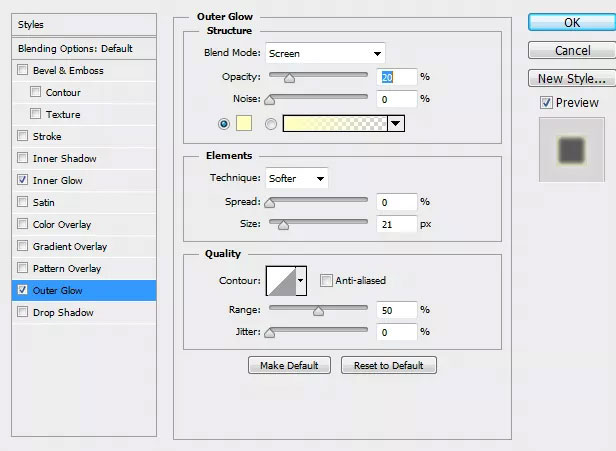Click the Range slider handle
Screen dimensions: 616x451
(318, 311)
